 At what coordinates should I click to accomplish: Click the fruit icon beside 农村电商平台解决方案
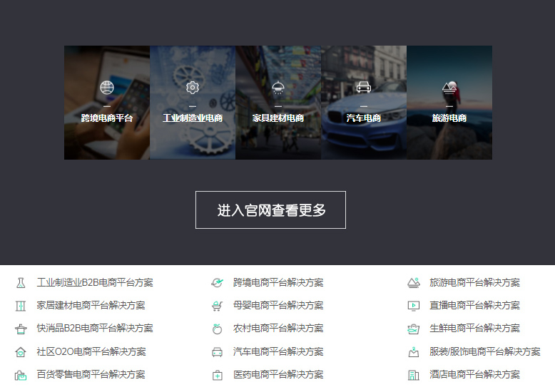pyautogui.click(x=218, y=329)
